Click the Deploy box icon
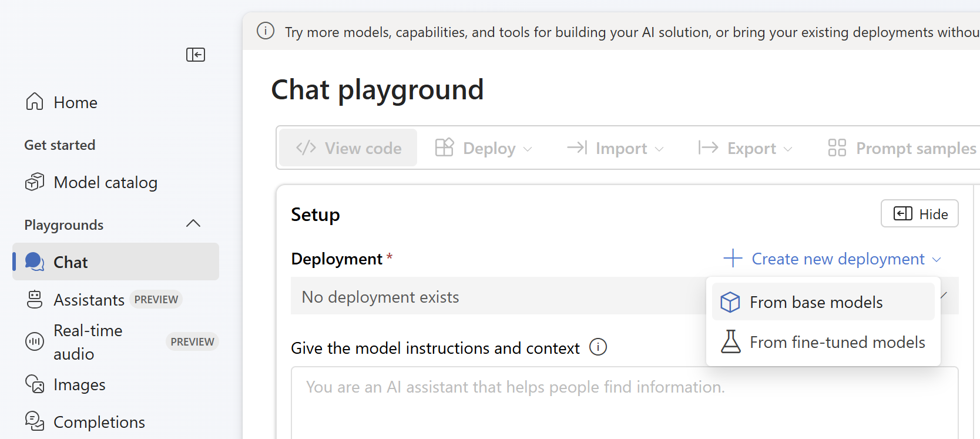Image resolution: width=980 pixels, height=439 pixels. pos(445,148)
